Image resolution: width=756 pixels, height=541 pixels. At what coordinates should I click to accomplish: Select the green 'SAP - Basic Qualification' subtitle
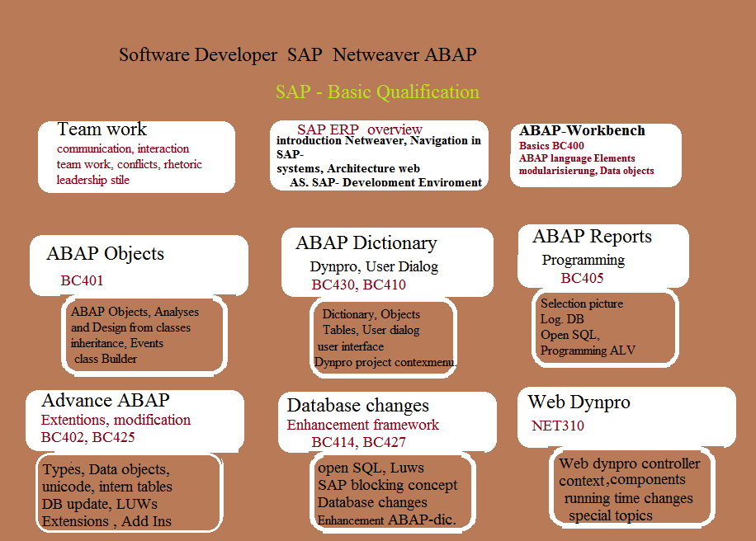point(377,92)
